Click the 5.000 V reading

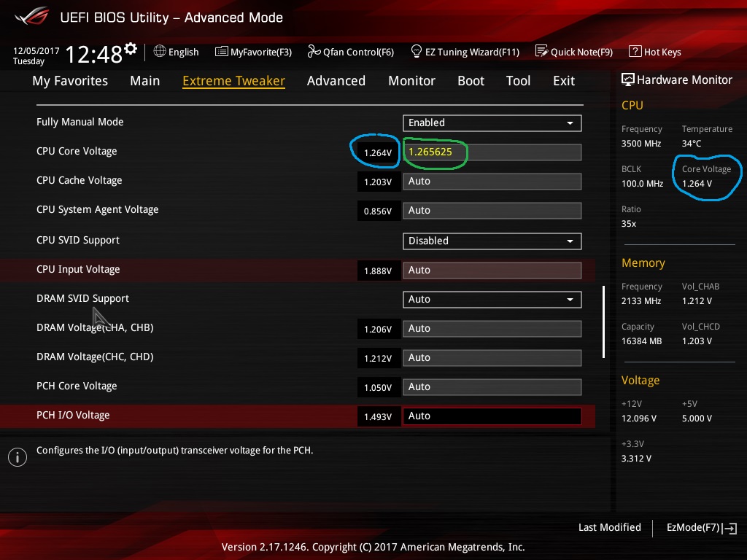point(697,419)
